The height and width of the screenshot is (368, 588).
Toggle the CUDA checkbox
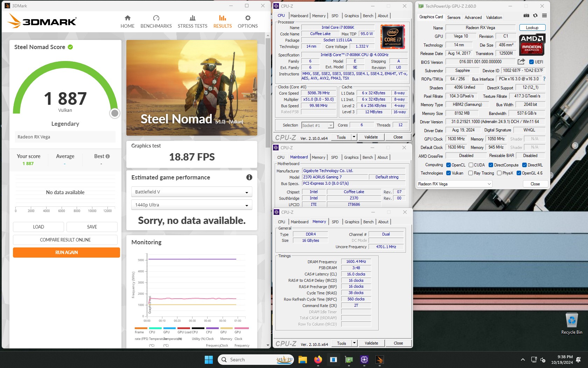click(x=471, y=165)
